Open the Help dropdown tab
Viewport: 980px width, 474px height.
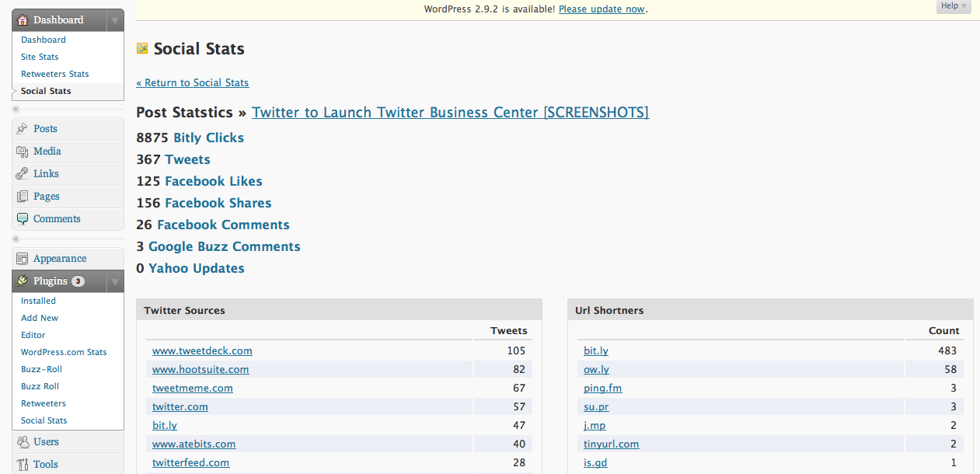pos(954,6)
